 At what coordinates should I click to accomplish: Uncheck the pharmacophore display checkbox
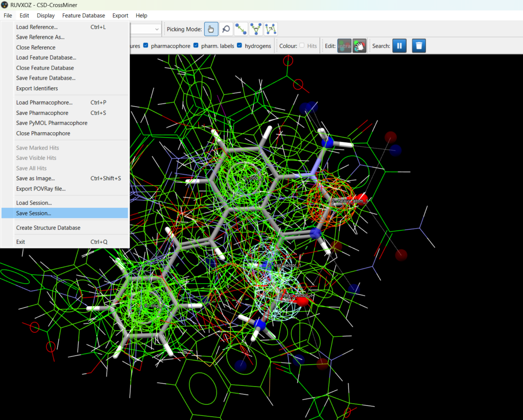pyautogui.click(x=146, y=46)
